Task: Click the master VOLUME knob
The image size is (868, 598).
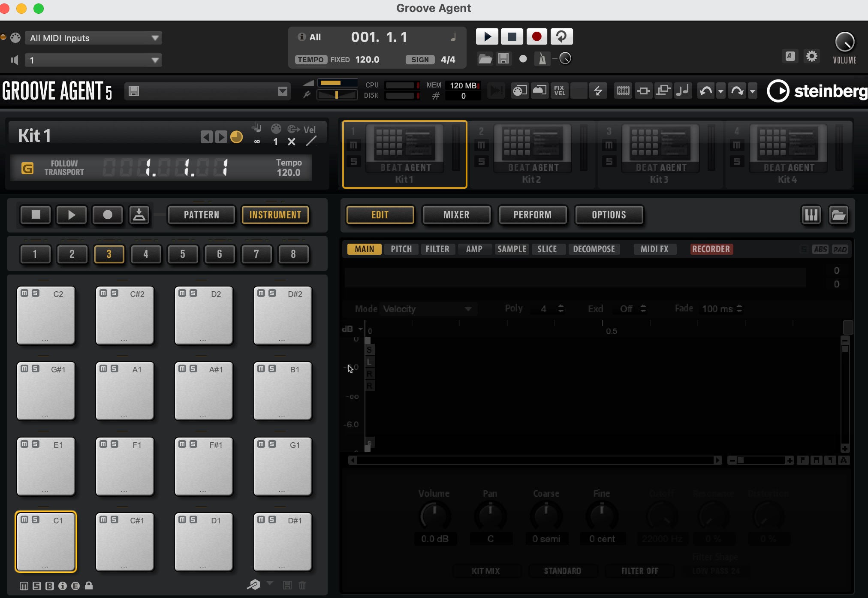Action: point(845,42)
